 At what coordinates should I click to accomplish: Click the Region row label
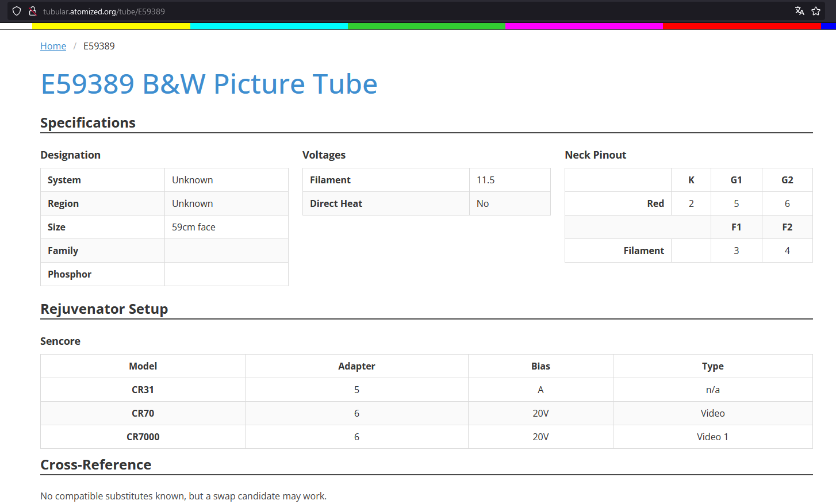pos(63,203)
